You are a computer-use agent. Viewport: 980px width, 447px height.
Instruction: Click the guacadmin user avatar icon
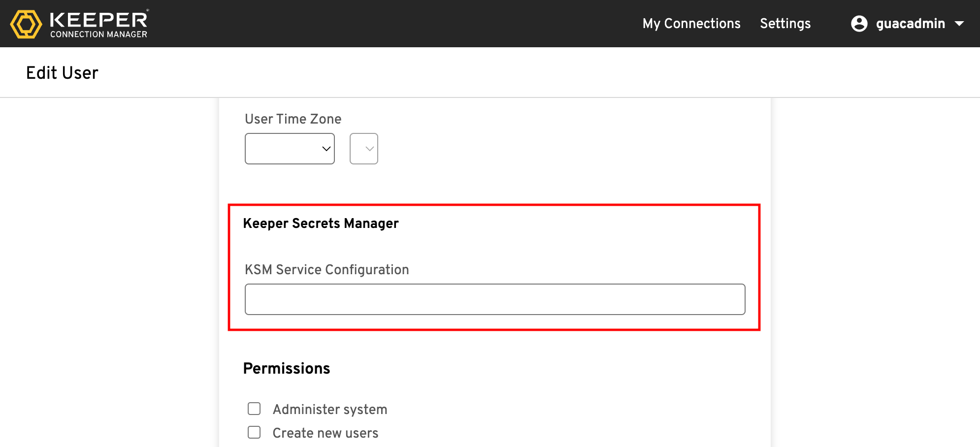(859, 24)
